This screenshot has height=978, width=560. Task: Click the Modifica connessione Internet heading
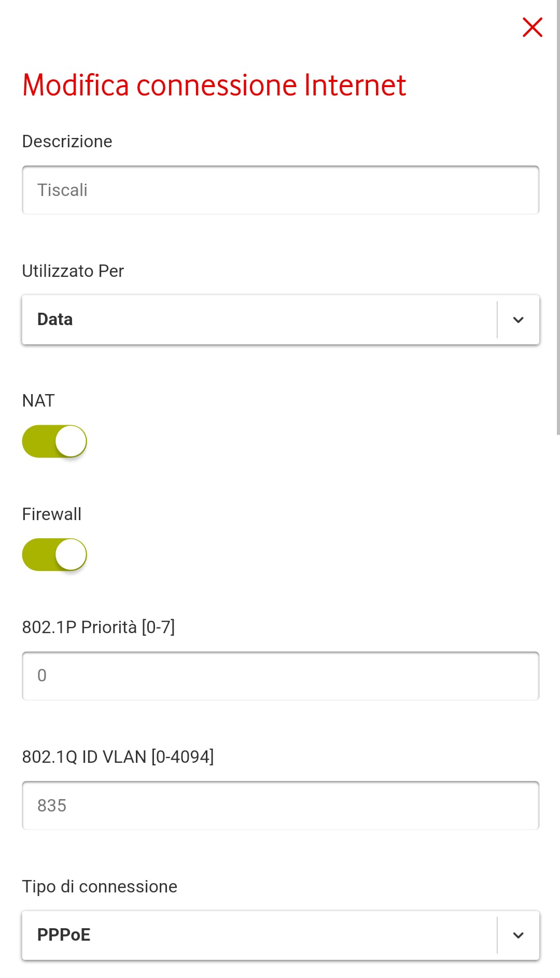click(x=214, y=85)
